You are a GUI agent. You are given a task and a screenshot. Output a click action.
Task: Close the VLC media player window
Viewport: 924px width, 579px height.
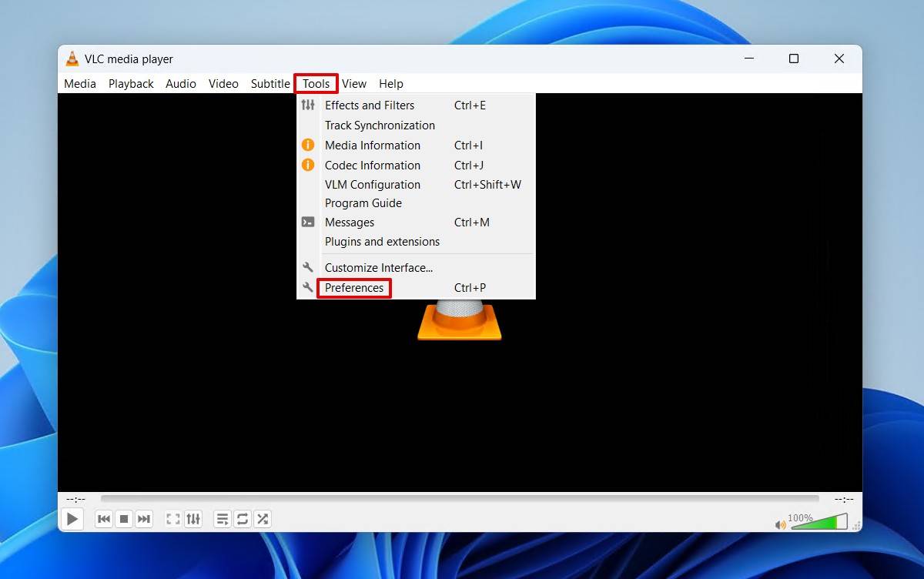[839, 59]
